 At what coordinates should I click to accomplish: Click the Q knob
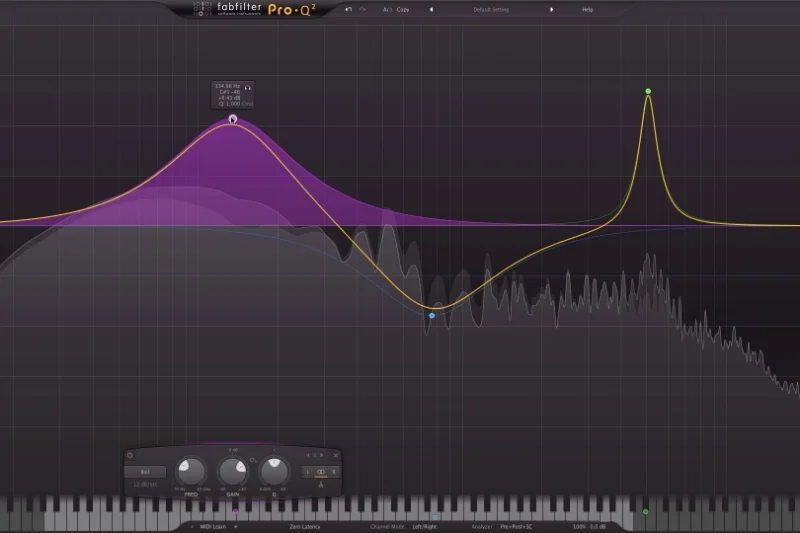[274, 471]
